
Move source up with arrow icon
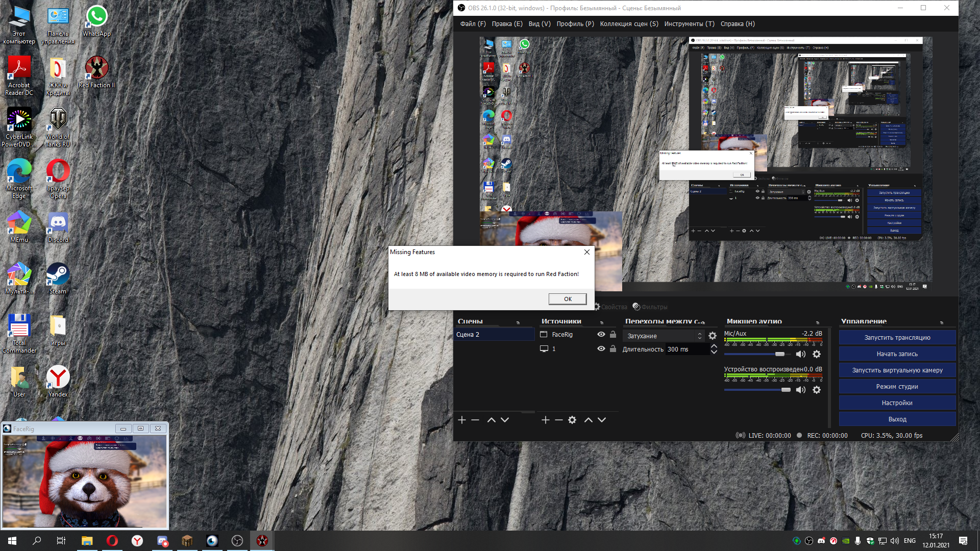pos(588,420)
